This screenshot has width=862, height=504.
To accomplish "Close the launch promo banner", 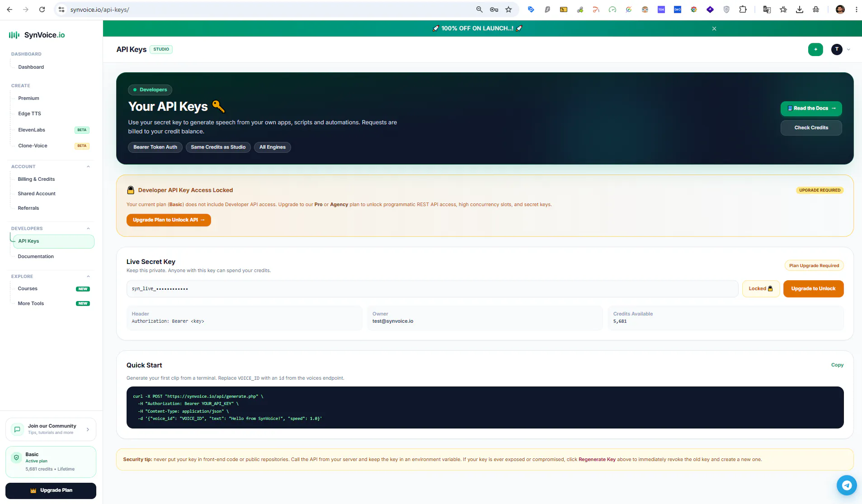I will click(x=714, y=28).
